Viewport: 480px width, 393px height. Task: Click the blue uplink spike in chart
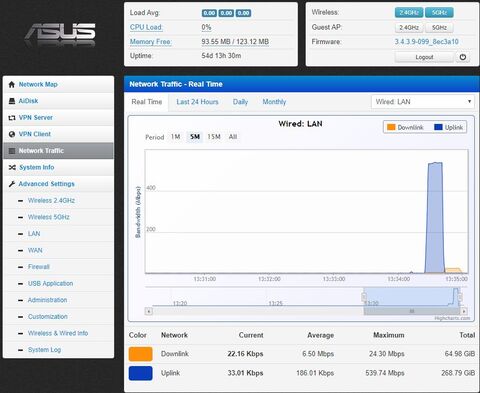[435, 217]
